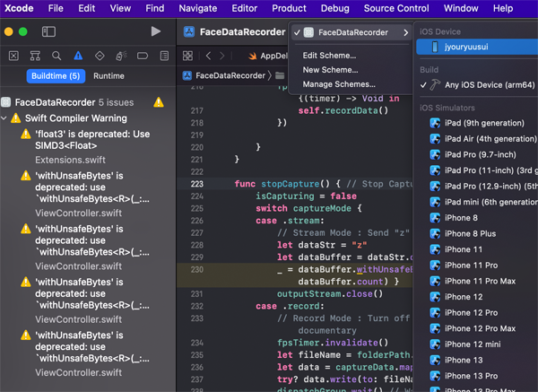Select iPad Pro (9.7-inch) simulator
The height and width of the screenshot is (392, 538).
478,154
